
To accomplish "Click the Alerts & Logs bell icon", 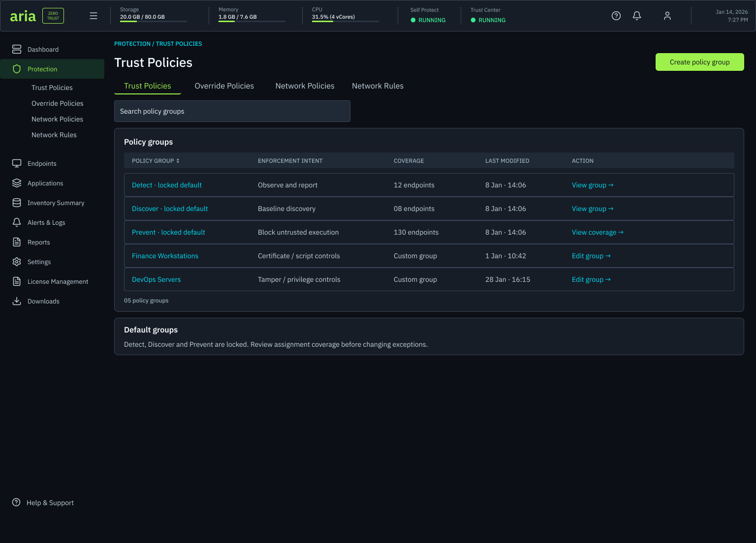I will (x=17, y=222).
